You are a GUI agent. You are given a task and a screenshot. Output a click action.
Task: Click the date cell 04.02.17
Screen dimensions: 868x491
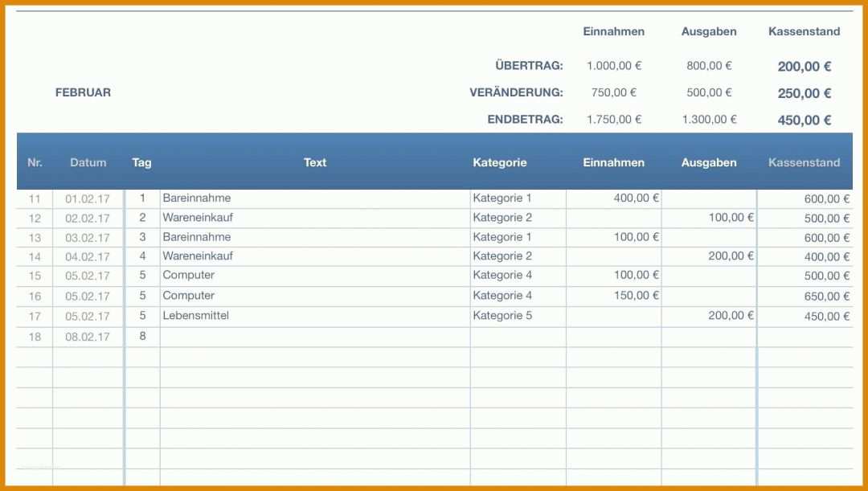(88, 257)
